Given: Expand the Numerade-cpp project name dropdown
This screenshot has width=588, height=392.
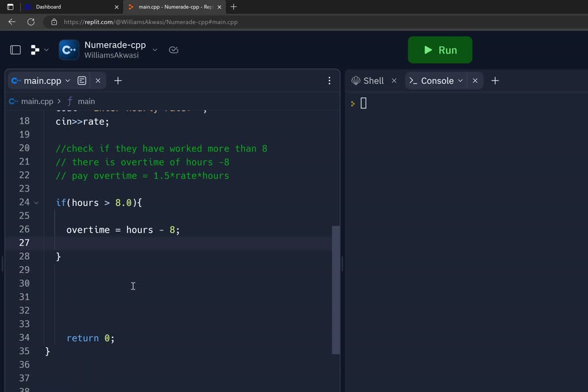Looking at the screenshot, I should tap(154, 50).
